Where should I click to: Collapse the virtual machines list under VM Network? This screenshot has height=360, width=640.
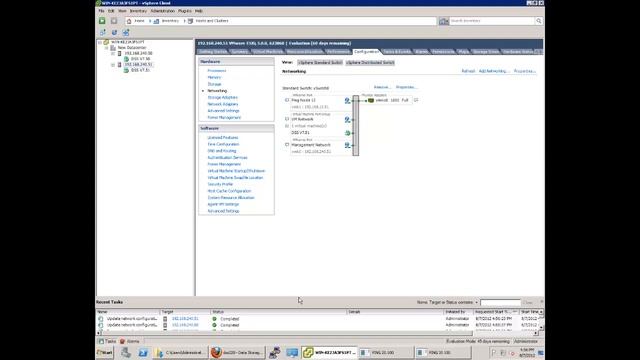[x=287, y=126]
